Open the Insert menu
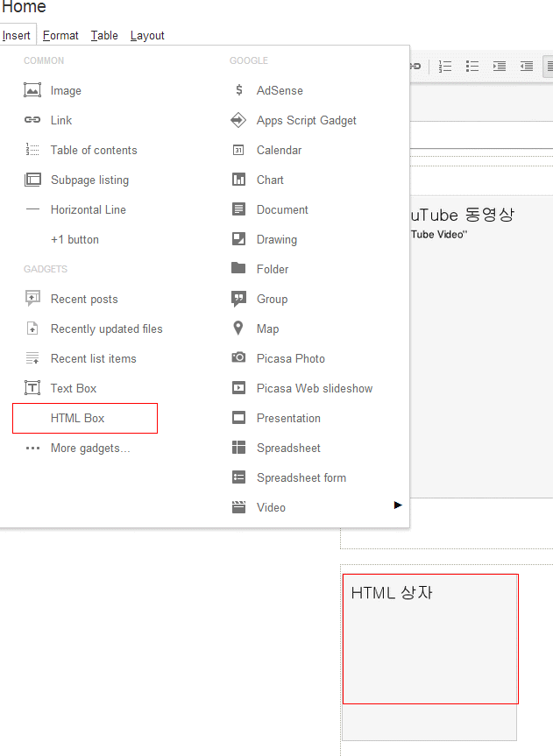Screen dimensions: 553x756 tap(17, 36)
